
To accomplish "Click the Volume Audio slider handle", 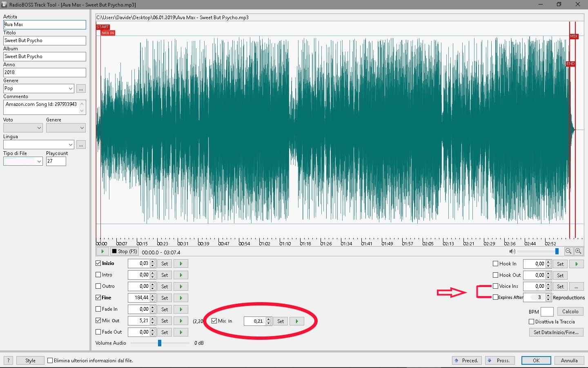I will [x=160, y=343].
